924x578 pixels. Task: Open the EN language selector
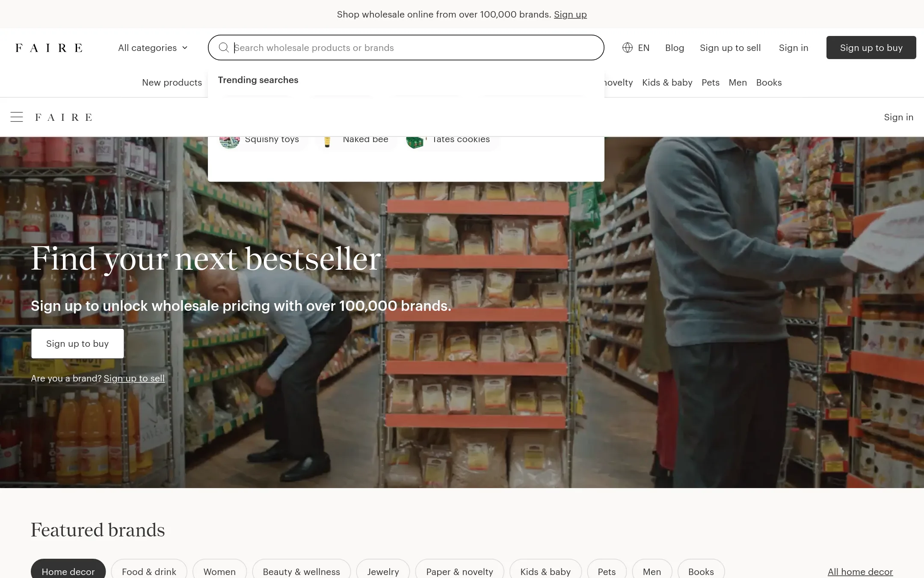coord(636,48)
